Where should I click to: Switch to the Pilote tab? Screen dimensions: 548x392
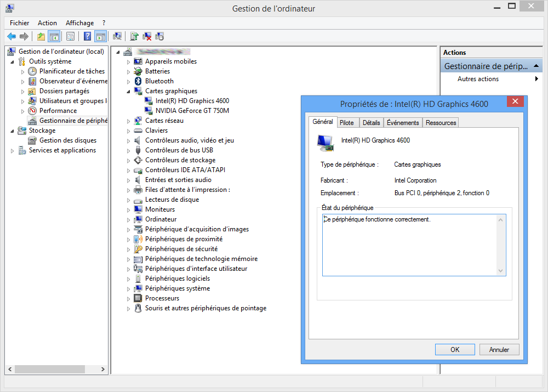coord(346,123)
